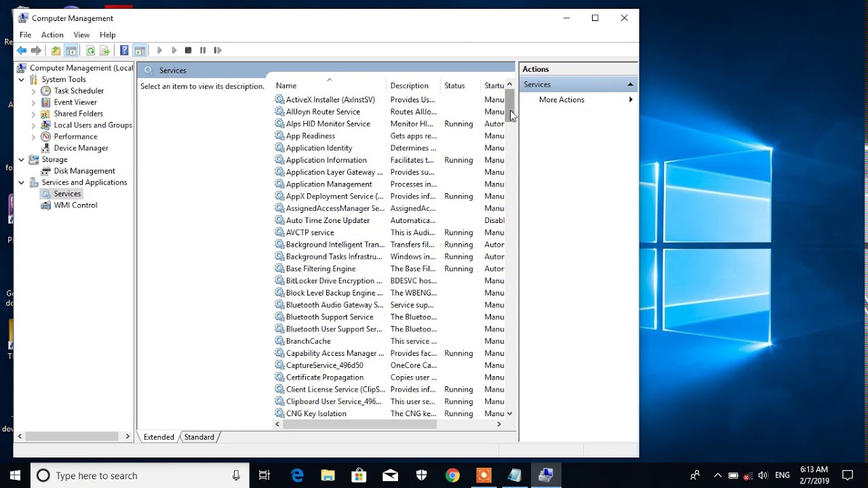Click the Forward arrow in the toolbar
The height and width of the screenshot is (488, 868).
click(x=37, y=50)
